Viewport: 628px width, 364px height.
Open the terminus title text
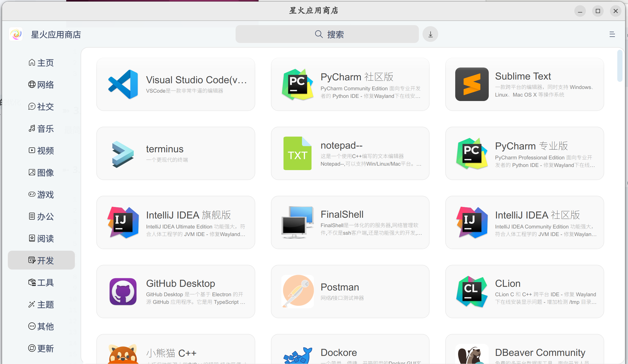[x=165, y=149]
